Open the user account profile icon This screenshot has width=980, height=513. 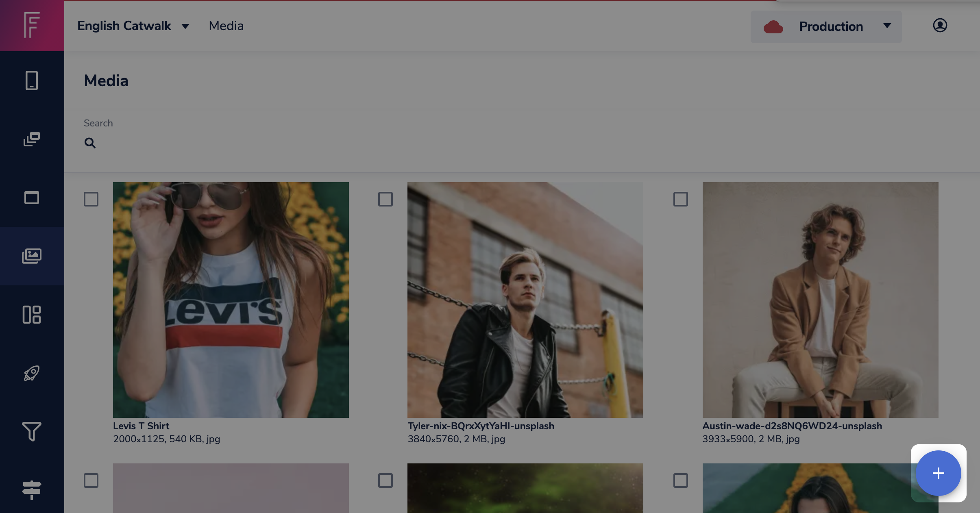pyautogui.click(x=940, y=26)
